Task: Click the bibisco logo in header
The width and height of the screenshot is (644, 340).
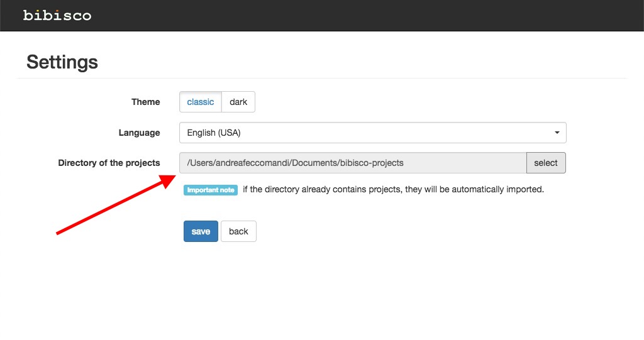Action: (x=57, y=15)
